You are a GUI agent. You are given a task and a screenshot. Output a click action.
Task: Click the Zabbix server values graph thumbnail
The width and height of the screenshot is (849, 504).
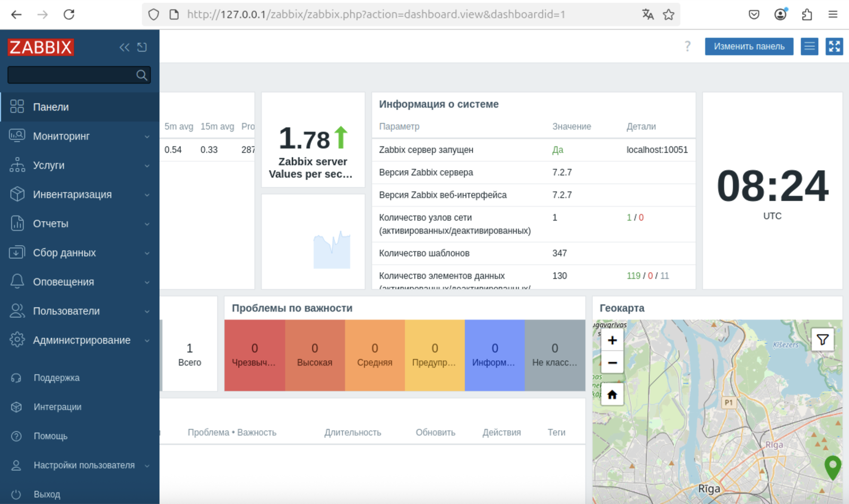pyautogui.click(x=332, y=249)
